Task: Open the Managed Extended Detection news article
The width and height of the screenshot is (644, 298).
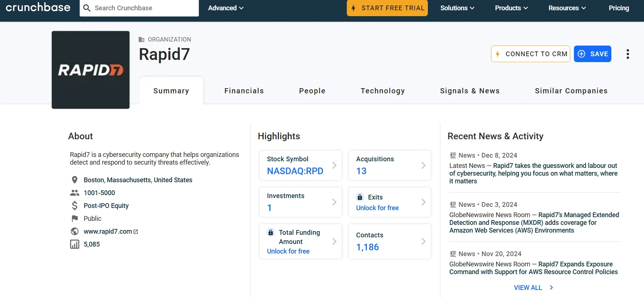Action: (x=534, y=223)
